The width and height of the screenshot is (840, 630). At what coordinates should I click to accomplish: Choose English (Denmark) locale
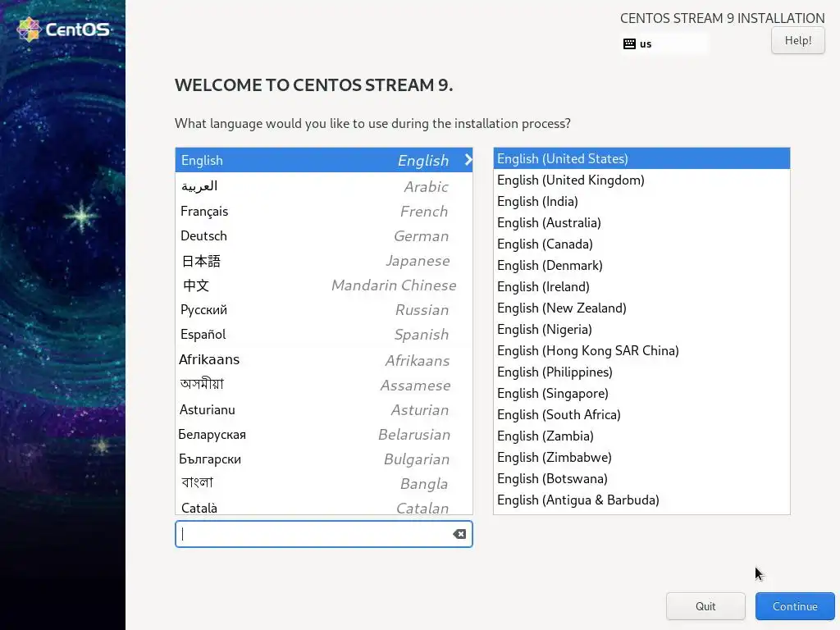[x=641, y=265]
